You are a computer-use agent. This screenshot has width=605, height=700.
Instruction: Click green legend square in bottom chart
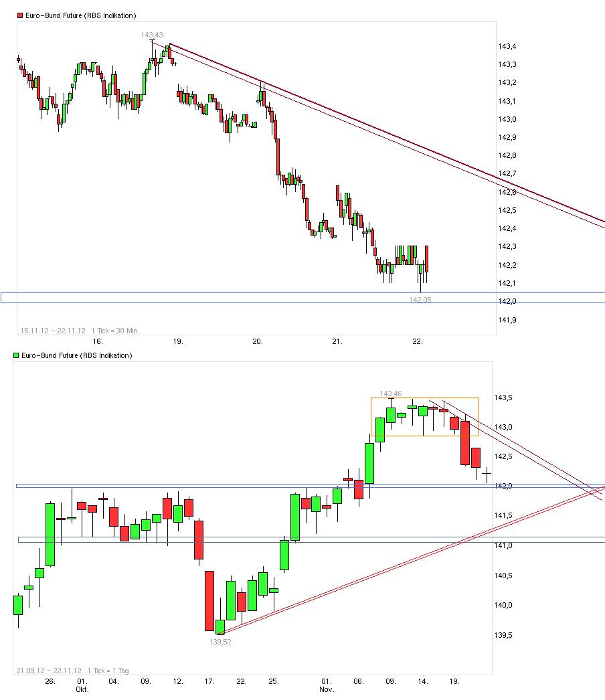(17, 355)
